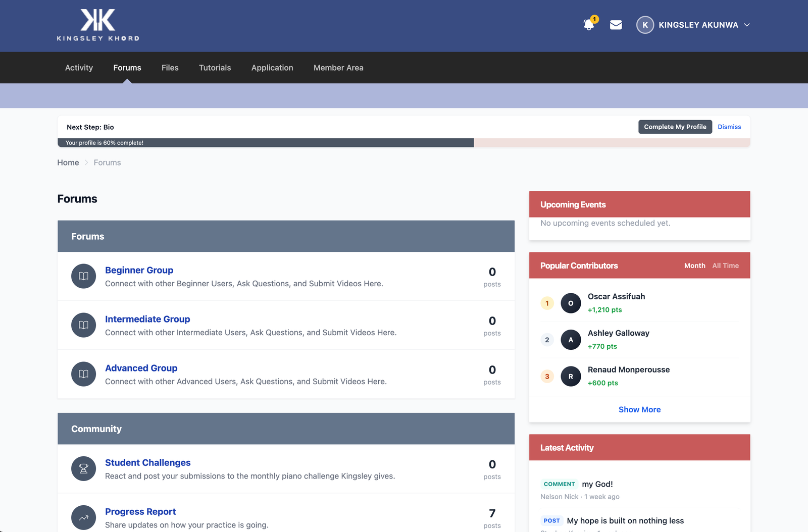Expand the Kingsley Akunwa account dropdown arrow
Viewport: 808px width, 532px height.
pos(747,25)
